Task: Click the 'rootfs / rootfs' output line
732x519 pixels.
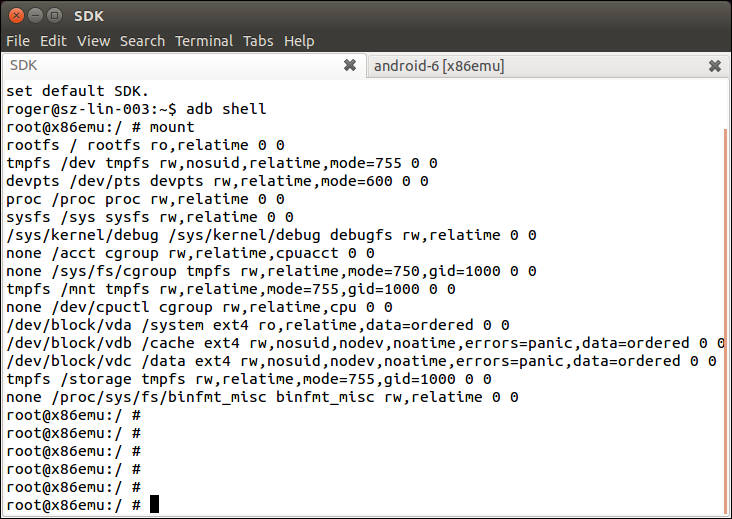Action: pyautogui.click(x=145, y=145)
